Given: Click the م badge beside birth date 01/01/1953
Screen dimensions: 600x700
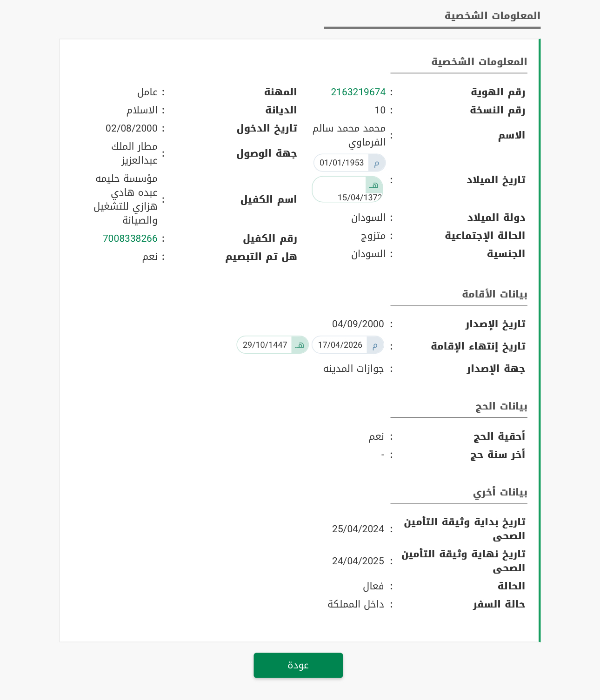Looking at the screenshot, I should (377, 163).
